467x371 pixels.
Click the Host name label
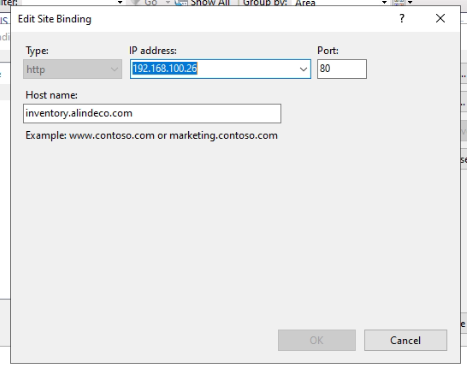pos(51,95)
